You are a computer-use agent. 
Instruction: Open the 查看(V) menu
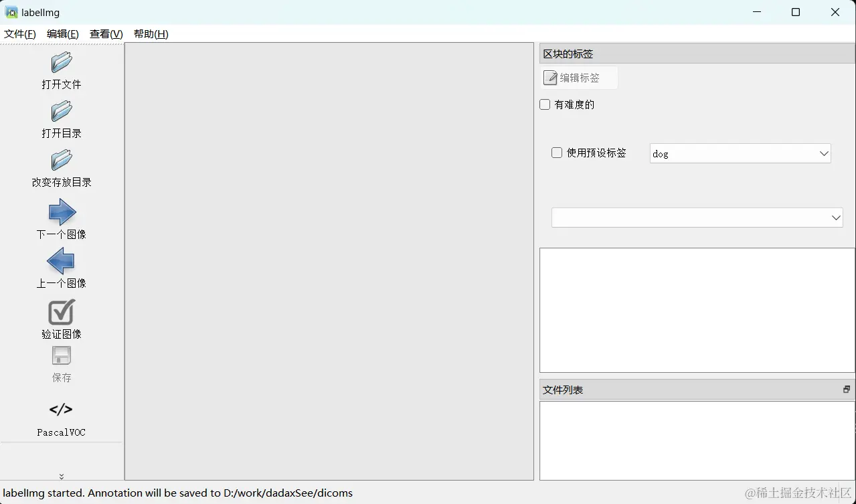tap(106, 34)
